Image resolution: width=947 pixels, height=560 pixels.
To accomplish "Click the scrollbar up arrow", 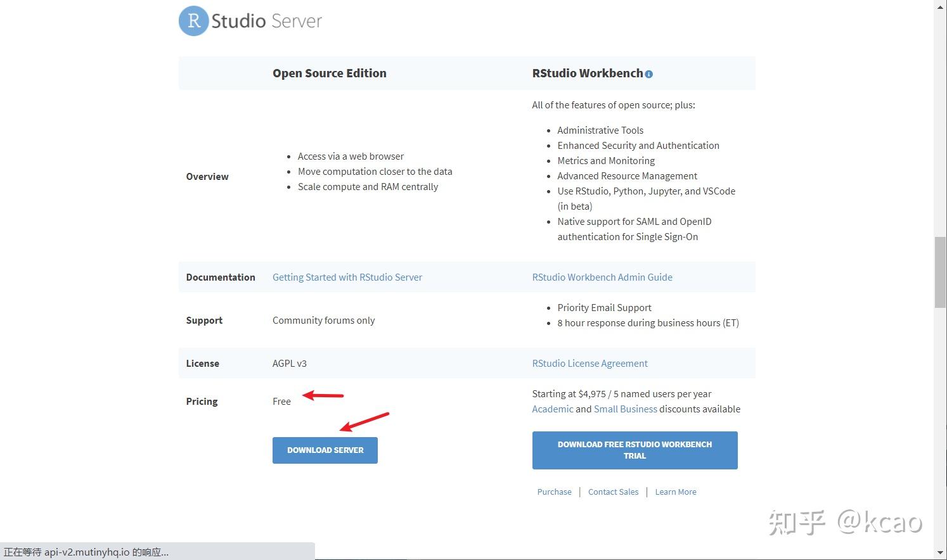I will coord(940,5).
